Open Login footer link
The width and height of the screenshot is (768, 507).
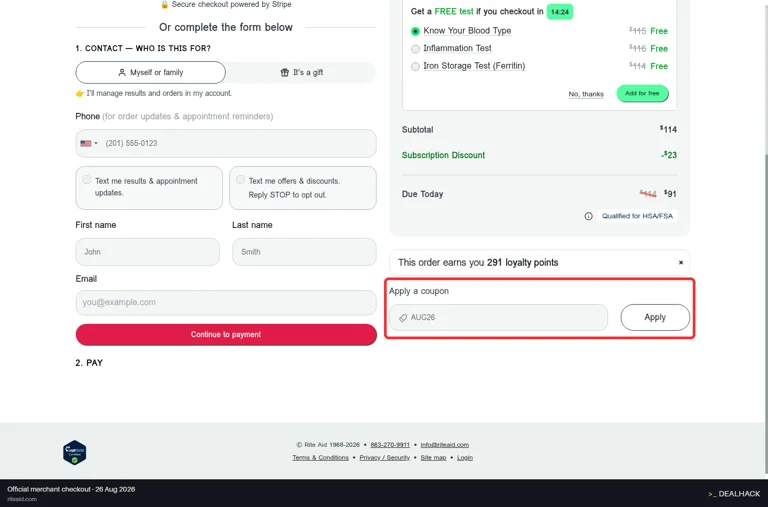[465, 458]
